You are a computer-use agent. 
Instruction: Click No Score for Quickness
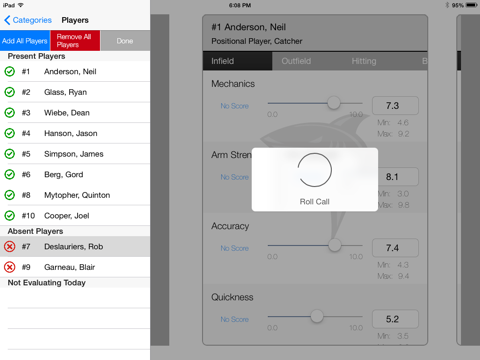click(x=235, y=319)
